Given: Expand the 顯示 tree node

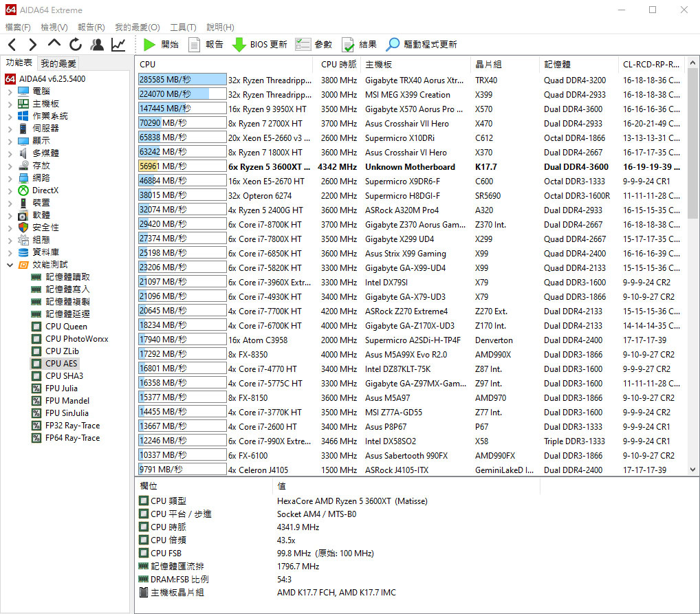Looking at the screenshot, I should pos(10,142).
